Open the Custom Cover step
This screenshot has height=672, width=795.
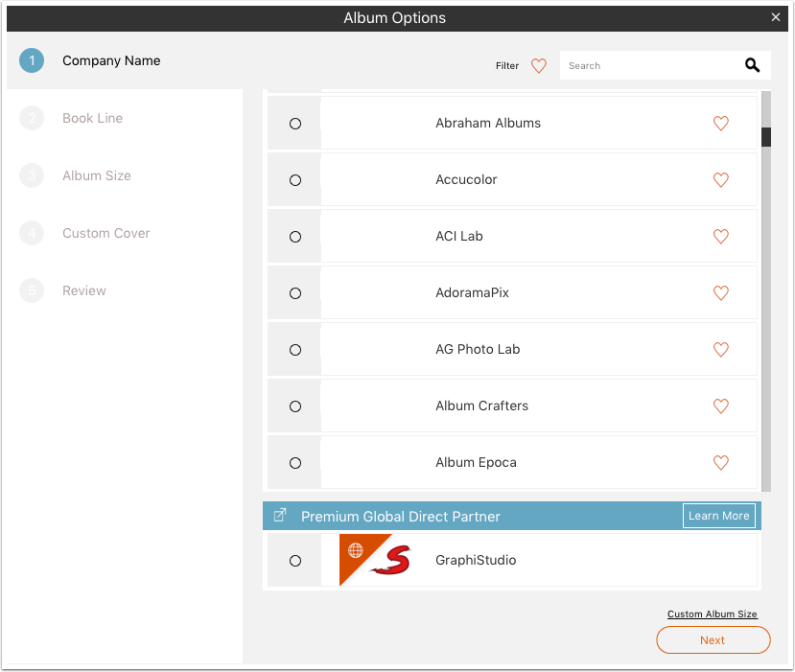coord(105,233)
